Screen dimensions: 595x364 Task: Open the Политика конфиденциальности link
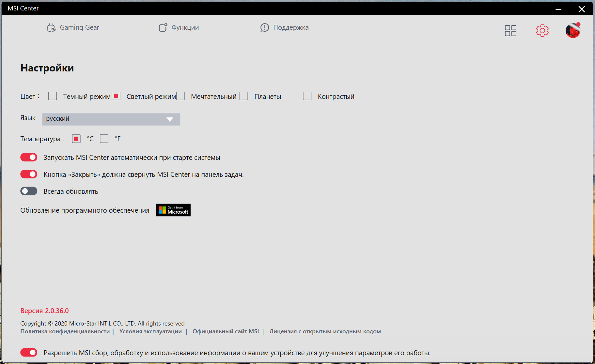click(x=65, y=331)
